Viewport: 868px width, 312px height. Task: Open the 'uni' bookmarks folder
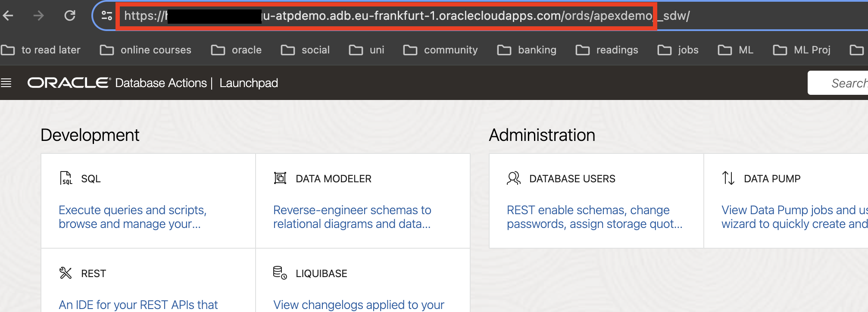(x=366, y=50)
